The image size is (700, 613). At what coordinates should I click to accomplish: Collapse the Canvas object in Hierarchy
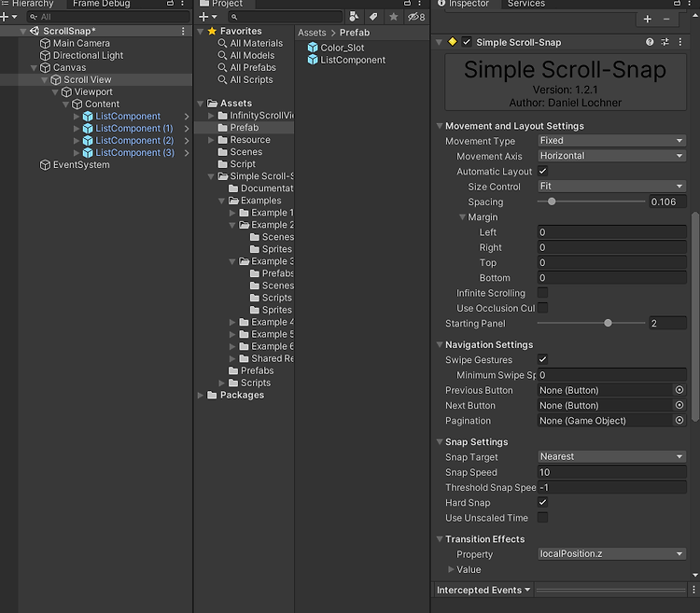coord(34,68)
